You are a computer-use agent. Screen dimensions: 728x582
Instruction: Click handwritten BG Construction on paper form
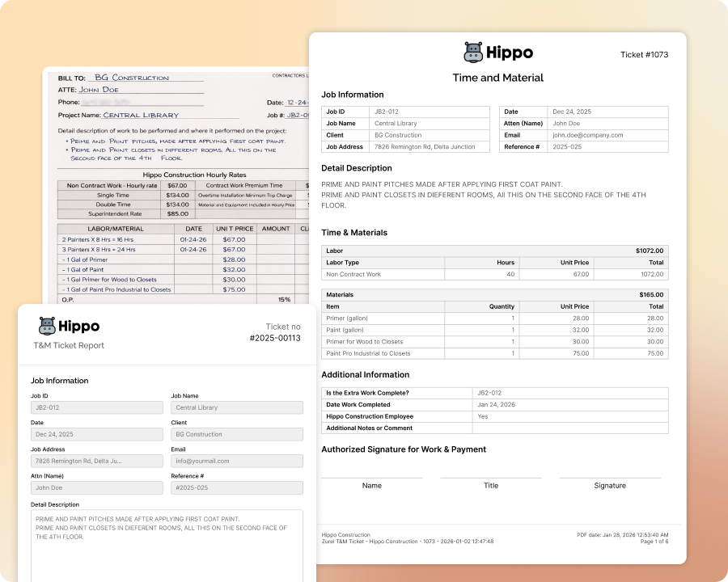click(131, 78)
